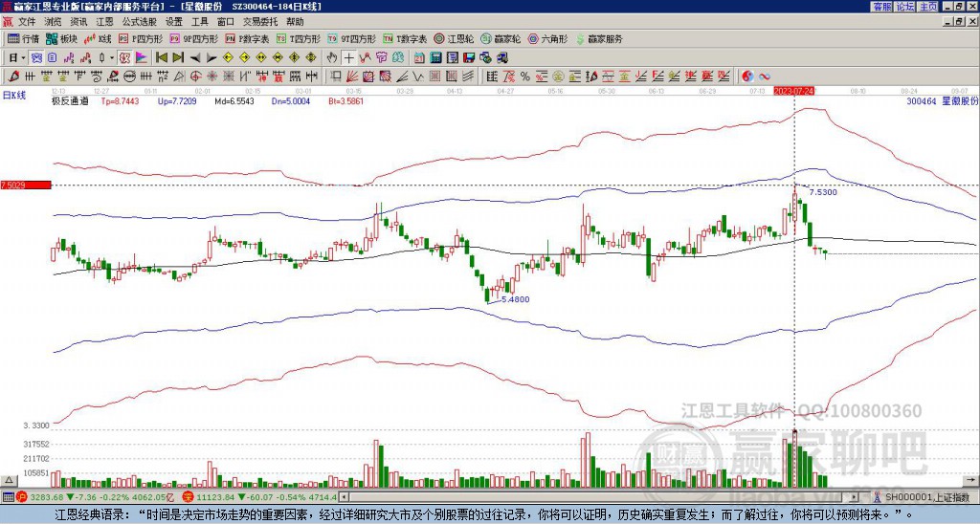This screenshot has width=980, height=524.
Task: Open the P数字表 tool
Action: (x=247, y=38)
